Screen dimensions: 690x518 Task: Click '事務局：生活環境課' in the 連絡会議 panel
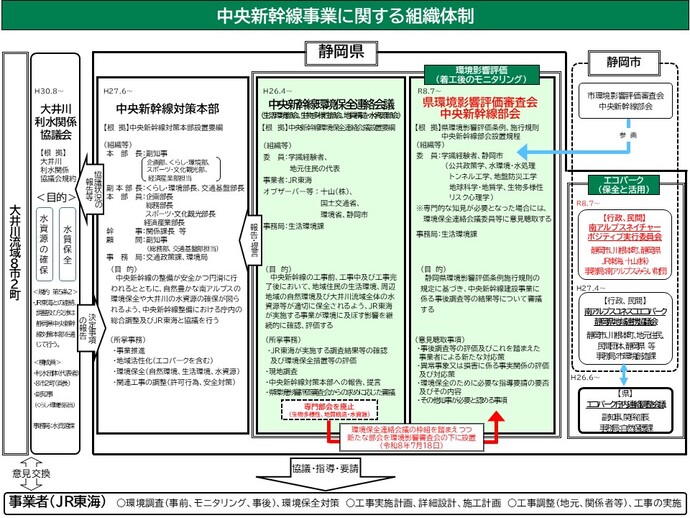pos(294,226)
